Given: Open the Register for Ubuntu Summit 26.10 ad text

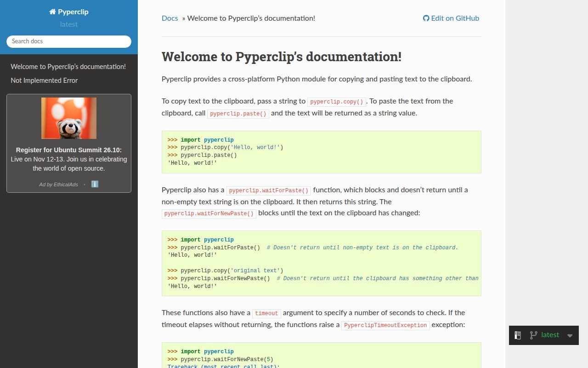Looking at the screenshot, I should [x=69, y=159].
